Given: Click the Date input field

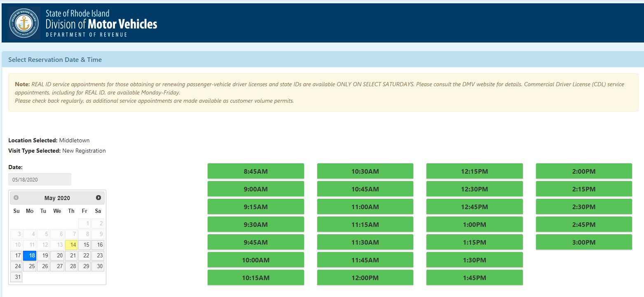Looking at the screenshot, I should tap(40, 179).
